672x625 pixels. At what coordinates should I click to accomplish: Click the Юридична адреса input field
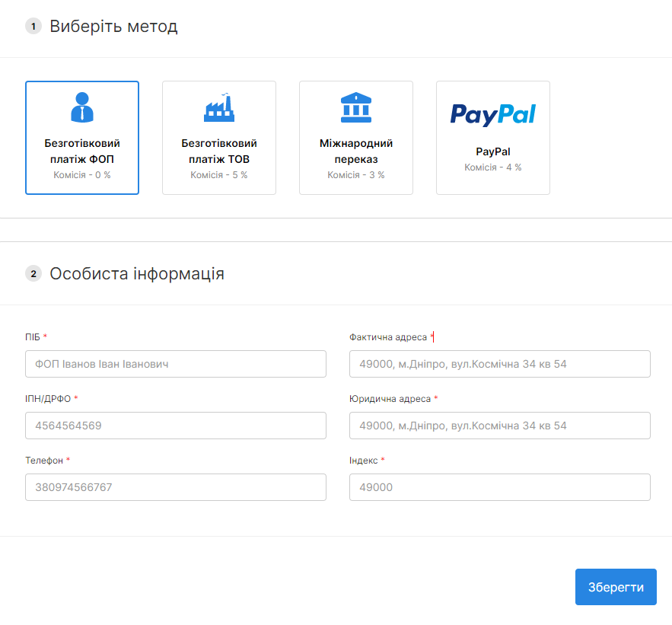click(x=499, y=426)
